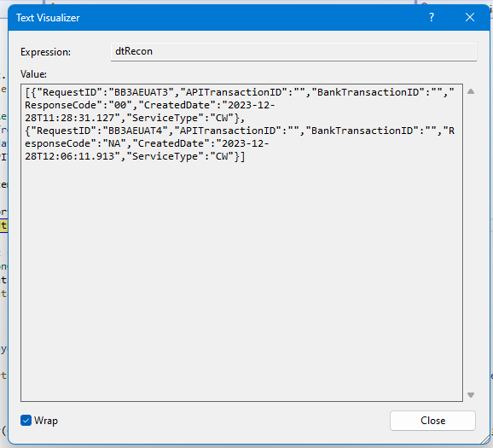The image size is (493, 448).
Task: Click the "00" response code value
Action: click(120, 105)
